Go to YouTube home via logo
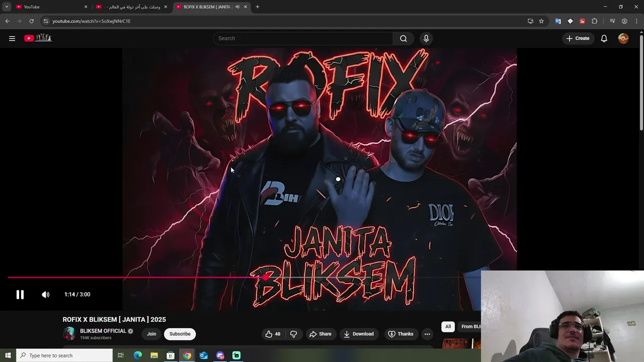Screen dimensions: 644x362 pos(38,38)
